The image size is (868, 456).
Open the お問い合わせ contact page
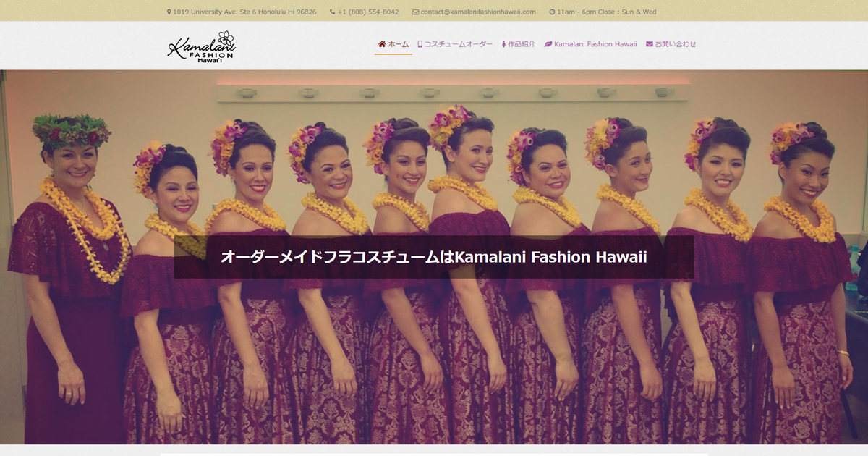(x=676, y=44)
